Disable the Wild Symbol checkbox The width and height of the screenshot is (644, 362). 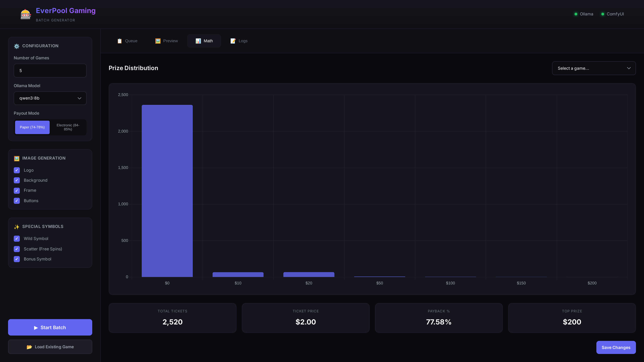pyautogui.click(x=17, y=239)
